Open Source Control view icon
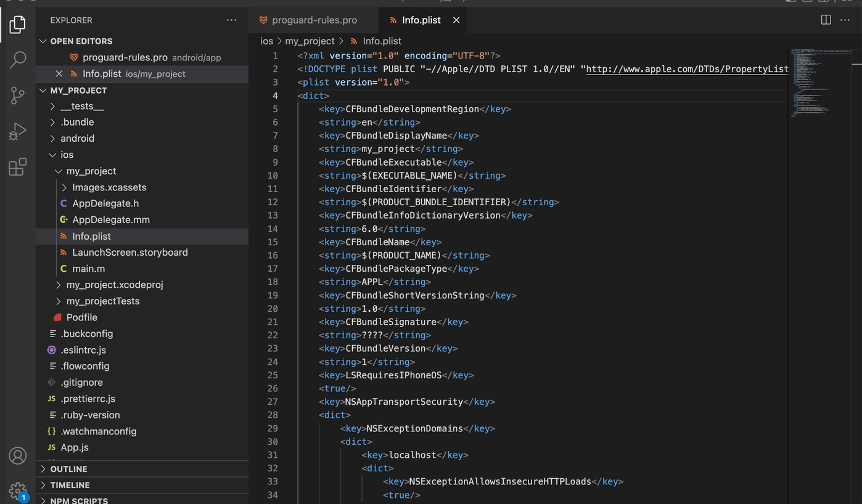Image resolution: width=862 pixels, height=504 pixels. pyautogui.click(x=18, y=96)
